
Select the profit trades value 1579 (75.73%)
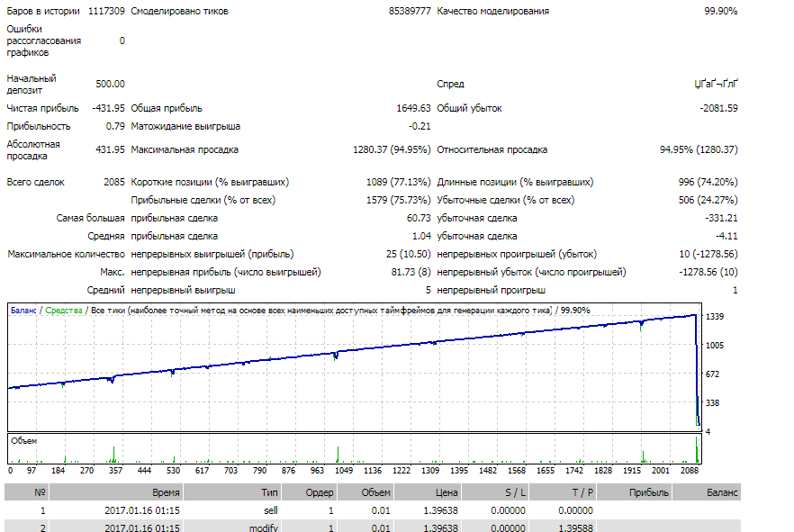tap(399, 201)
